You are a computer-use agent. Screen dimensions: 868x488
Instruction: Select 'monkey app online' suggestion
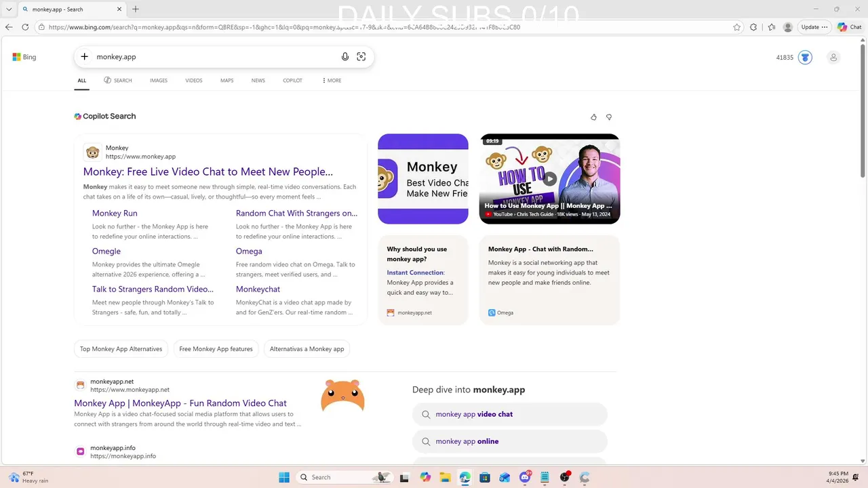(510, 441)
